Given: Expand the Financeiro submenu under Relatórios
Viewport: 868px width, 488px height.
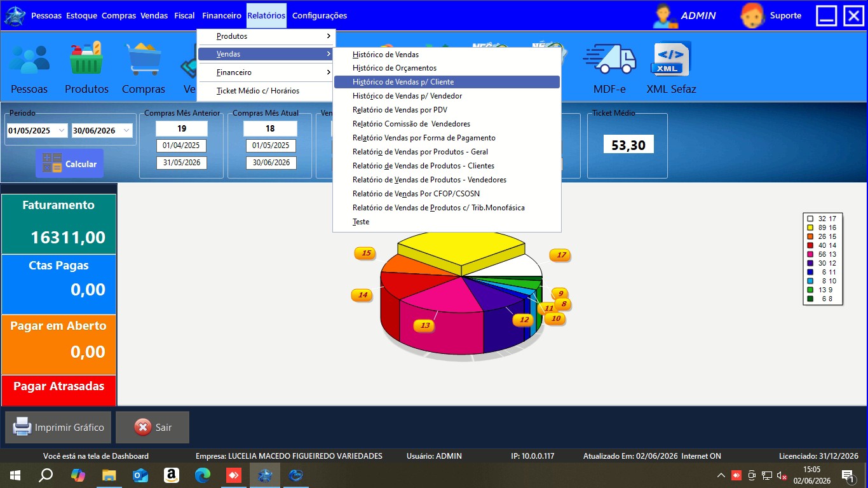Looking at the screenshot, I should 266,72.
